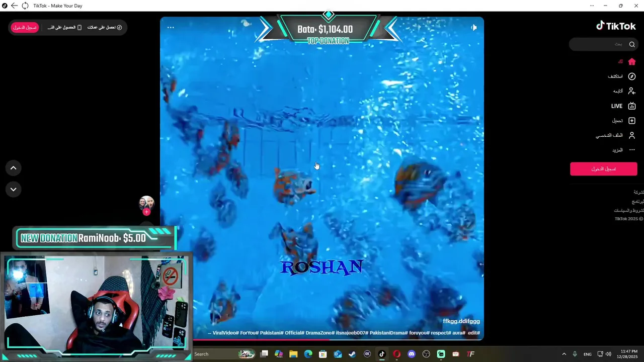Viewport: 644px width, 362px height.
Task: Click the TikTok favicon in title bar
Action: (5, 6)
